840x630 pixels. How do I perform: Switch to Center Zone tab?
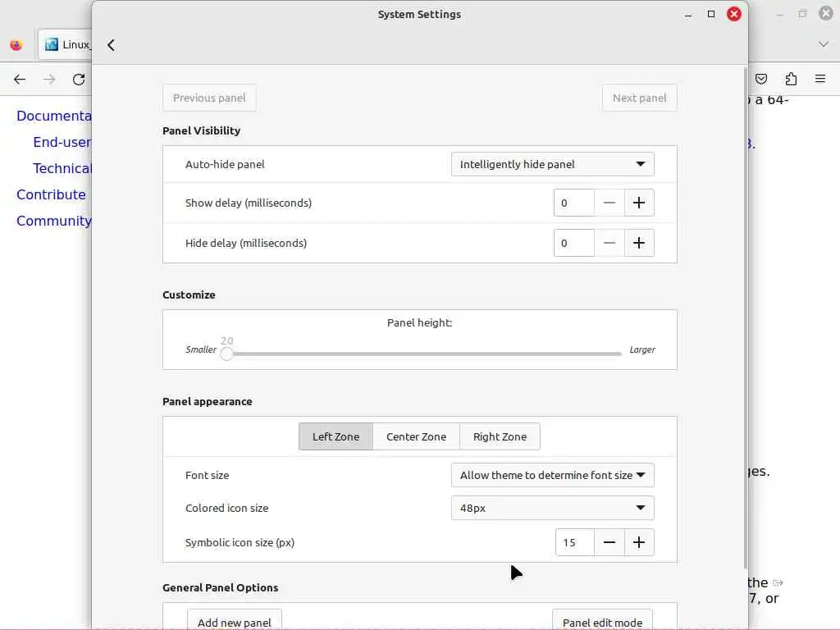coord(416,436)
